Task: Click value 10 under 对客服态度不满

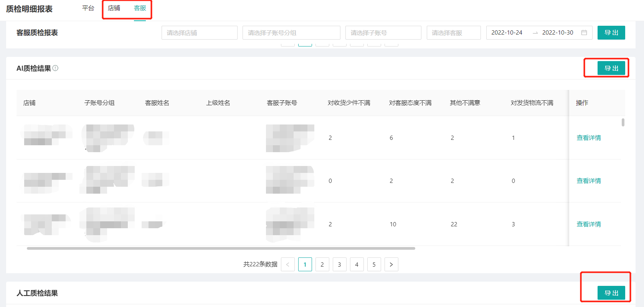Action: coord(393,224)
